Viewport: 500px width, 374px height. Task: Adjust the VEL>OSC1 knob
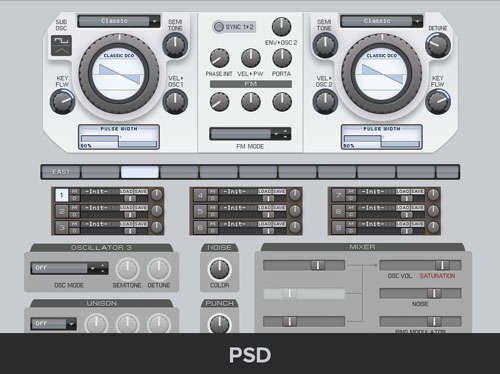175,102
